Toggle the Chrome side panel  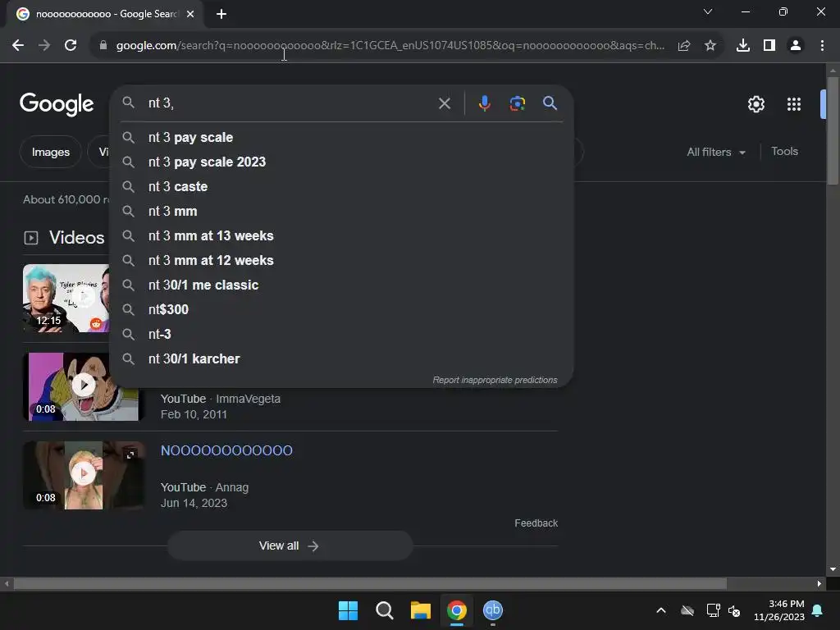(769, 46)
